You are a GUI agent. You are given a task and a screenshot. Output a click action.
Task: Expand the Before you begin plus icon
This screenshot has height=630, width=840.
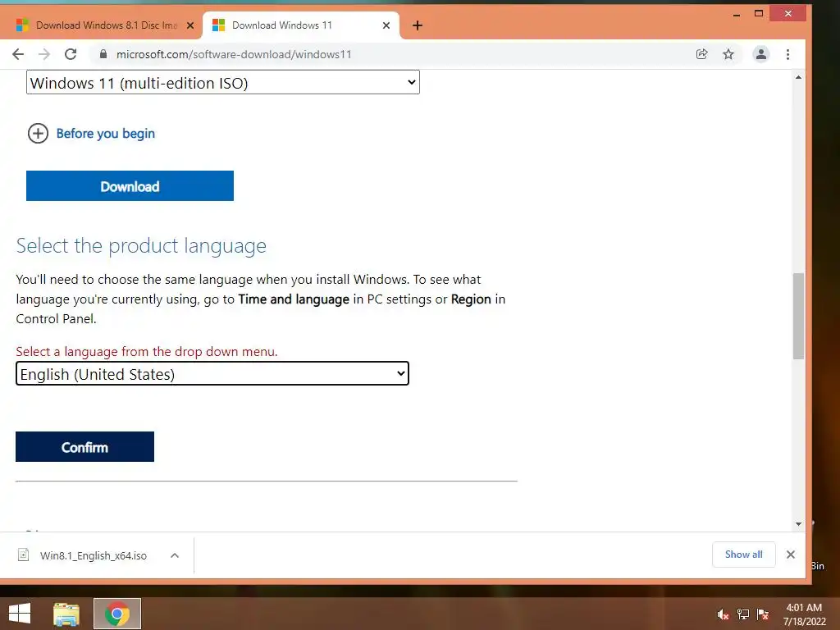[38, 134]
